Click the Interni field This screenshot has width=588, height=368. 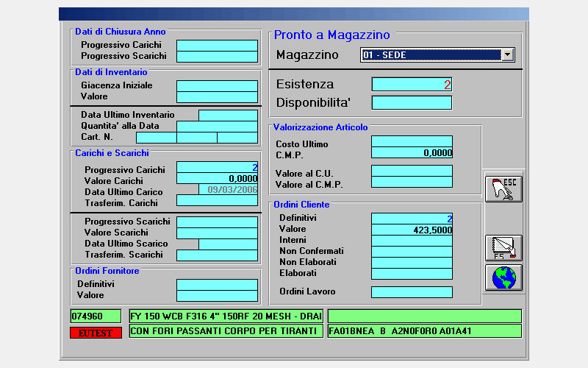tap(412, 241)
